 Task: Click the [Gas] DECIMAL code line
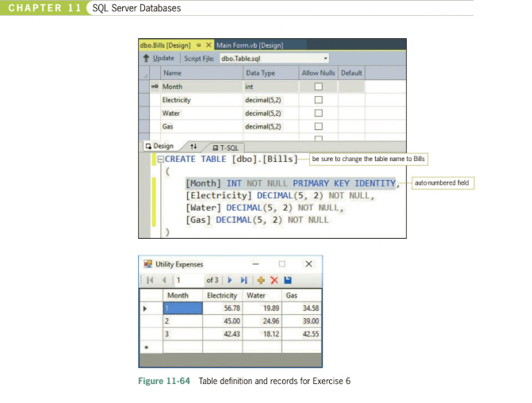pos(257,220)
